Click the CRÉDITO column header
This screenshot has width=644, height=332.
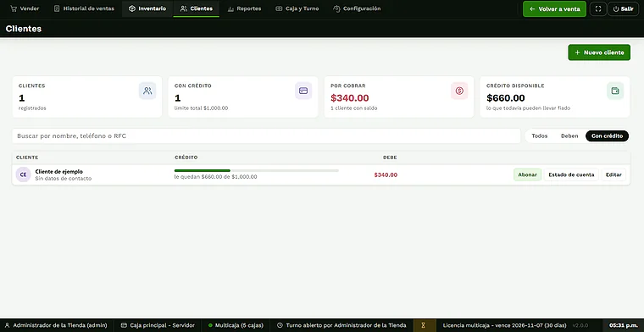click(186, 158)
